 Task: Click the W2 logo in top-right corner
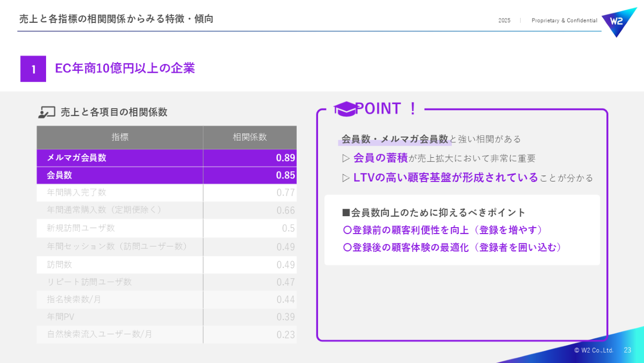pos(618,21)
